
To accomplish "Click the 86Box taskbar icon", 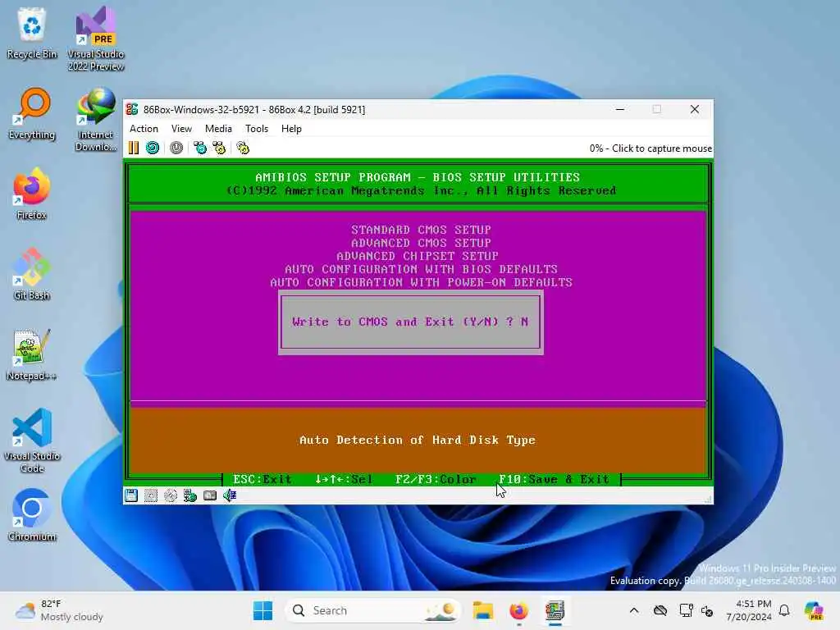I will tap(555, 610).
